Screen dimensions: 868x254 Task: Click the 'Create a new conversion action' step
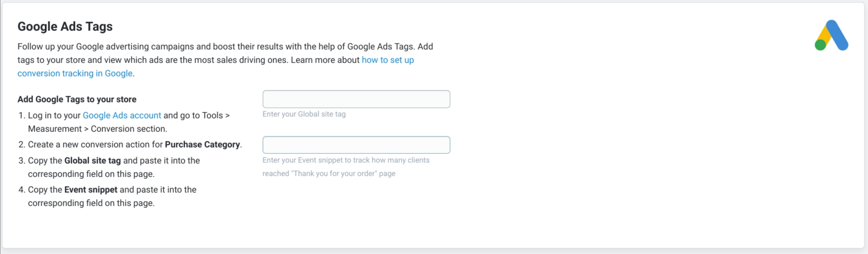click(95, 144)
